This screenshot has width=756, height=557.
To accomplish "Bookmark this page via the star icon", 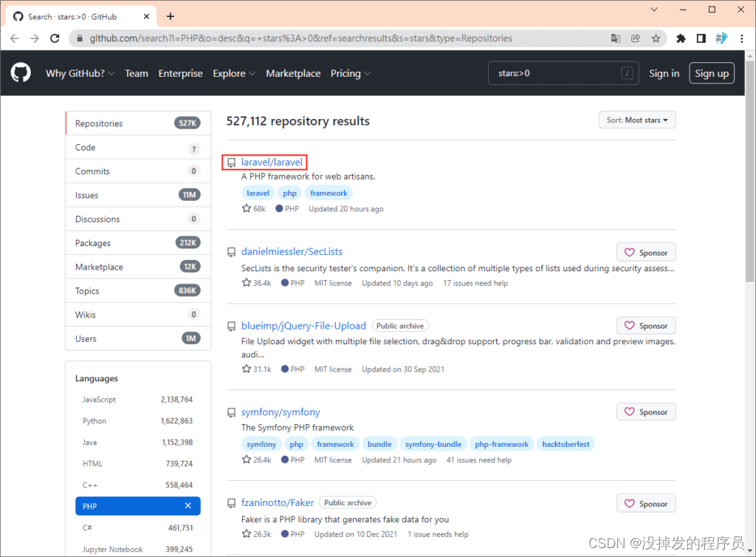I will [x=656, y=38].
